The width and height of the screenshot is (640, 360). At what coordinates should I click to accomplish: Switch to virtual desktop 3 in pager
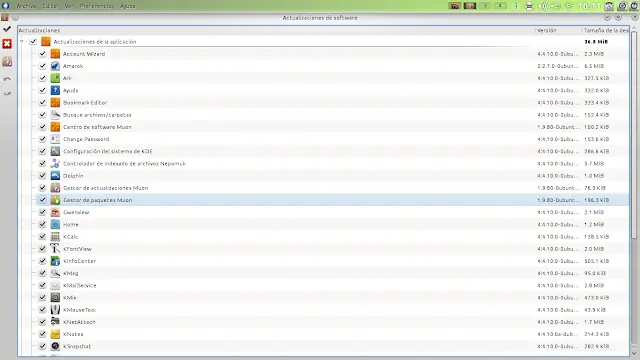click(485, 6)
